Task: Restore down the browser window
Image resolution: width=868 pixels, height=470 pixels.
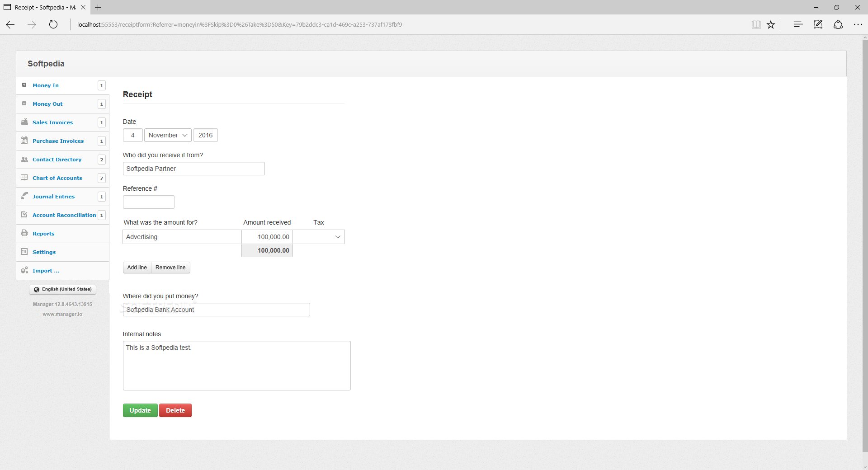Action: click(x=837, y=7)
